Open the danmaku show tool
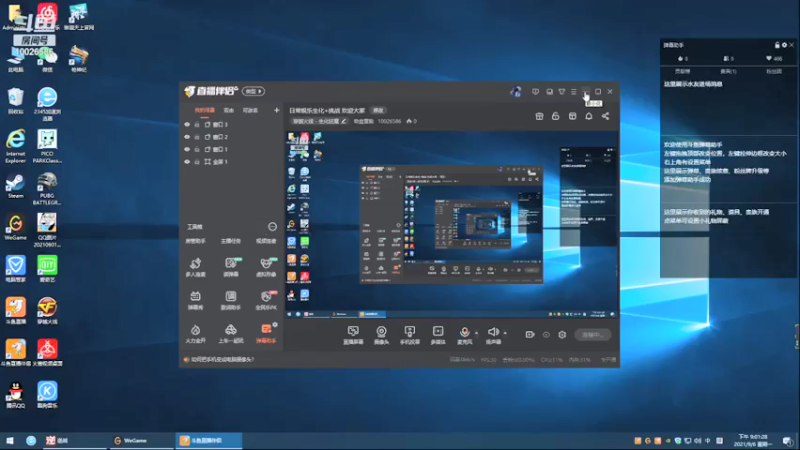This screenshot has width=800, height=450. click(195, 300)
